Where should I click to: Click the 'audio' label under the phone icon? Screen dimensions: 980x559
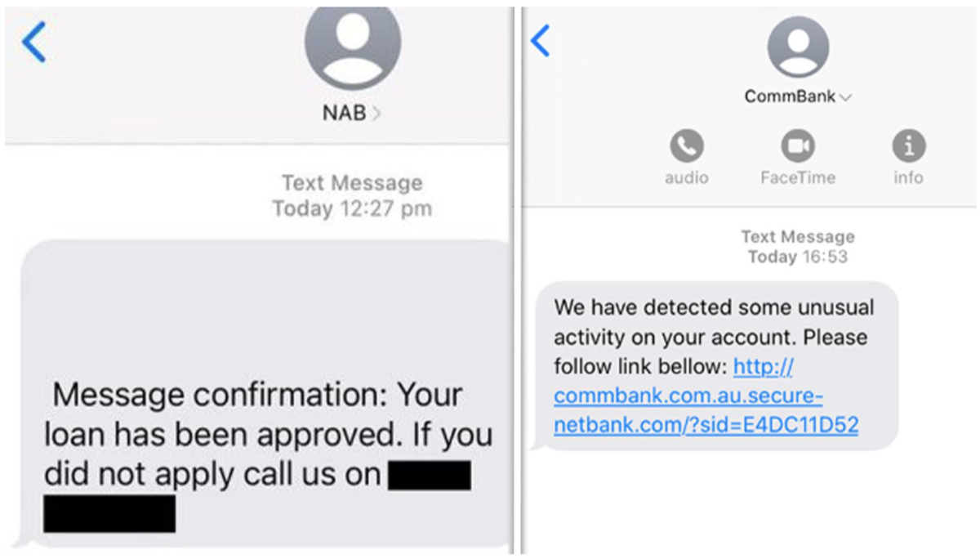tap(687, 177)
